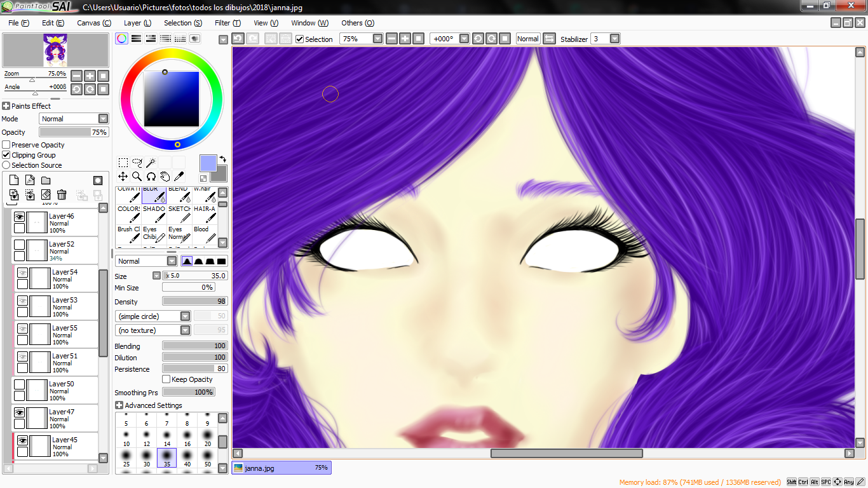This screenshot has height=488, width=868.
Task: Toggle the RGB slider panel
Action: [136, 39]
